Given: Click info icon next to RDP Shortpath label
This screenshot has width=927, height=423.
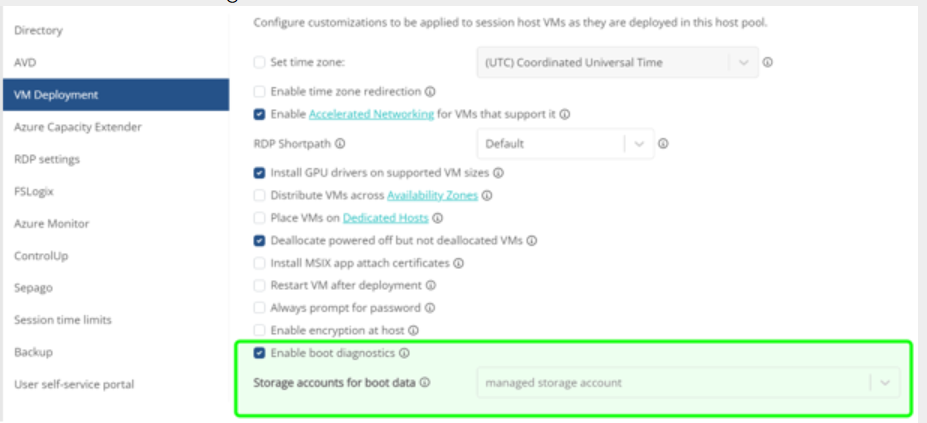Looking at the screenshot, I should pyautogui.click(x=340, y=144).
